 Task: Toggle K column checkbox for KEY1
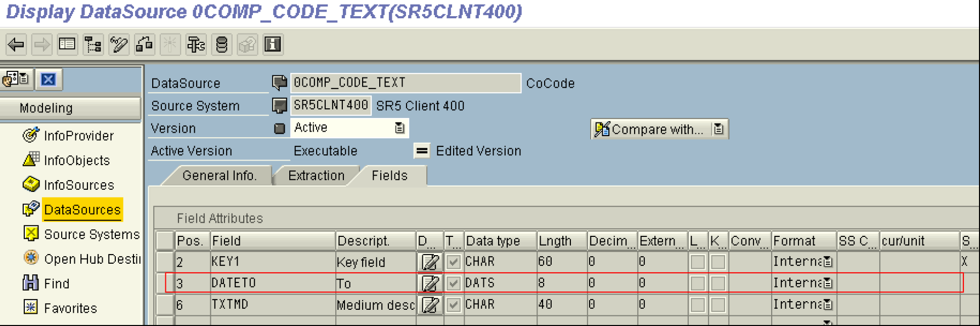point(718,262)
